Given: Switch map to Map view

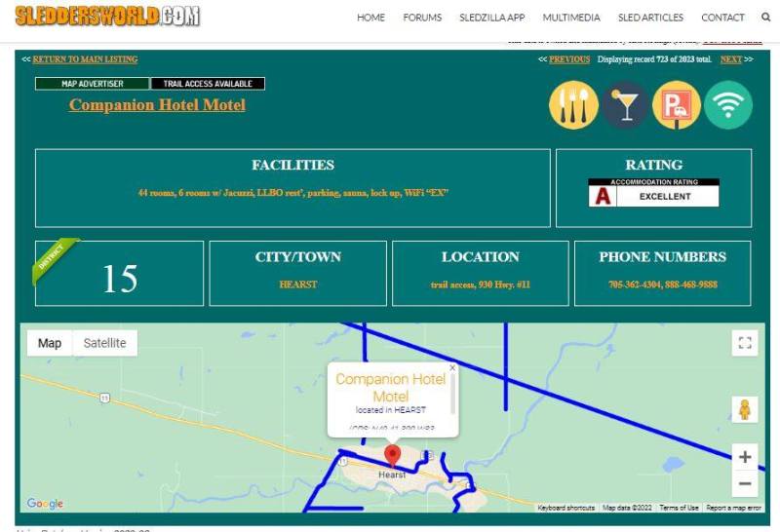Looking at the screenshot, I should pyautogui.click(x=50, y=343).
